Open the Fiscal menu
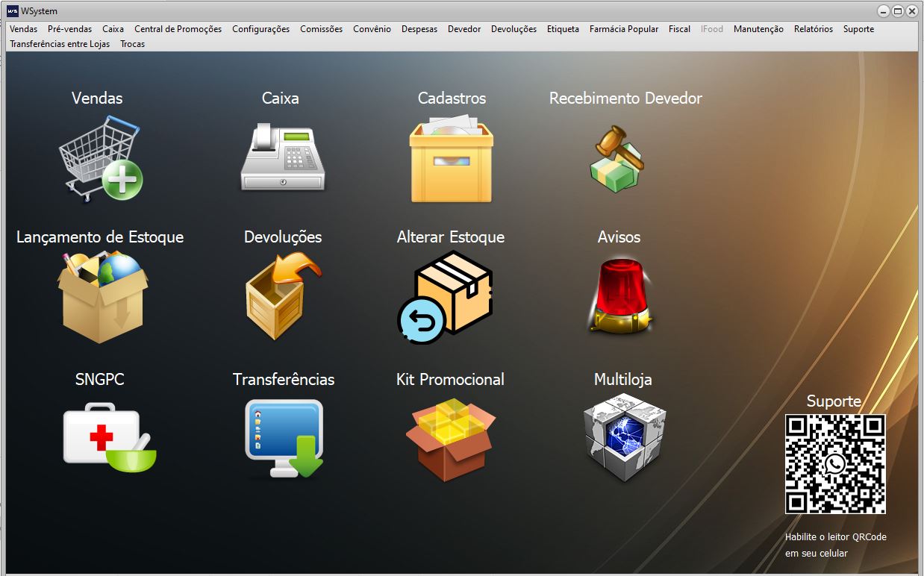924x576 pixels. 679,29
